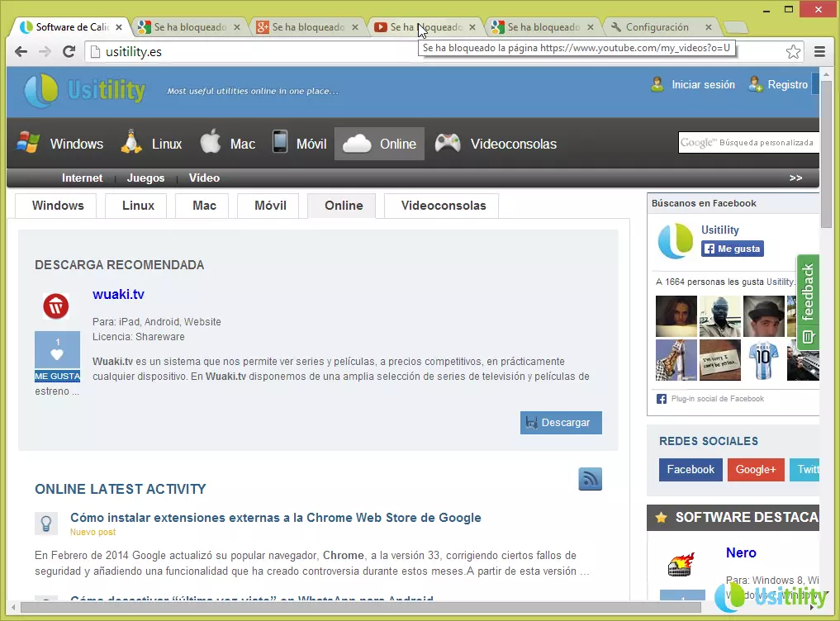Expand the submenu with the >> arrows
Screen dimensions: 840x621
(x=795, y=178)
